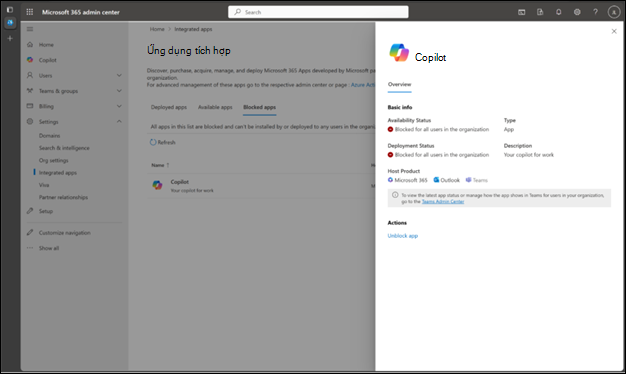Sort by the Name column header
The width and height of the screenshot is (626, 374).
click(x=160, y=165)
